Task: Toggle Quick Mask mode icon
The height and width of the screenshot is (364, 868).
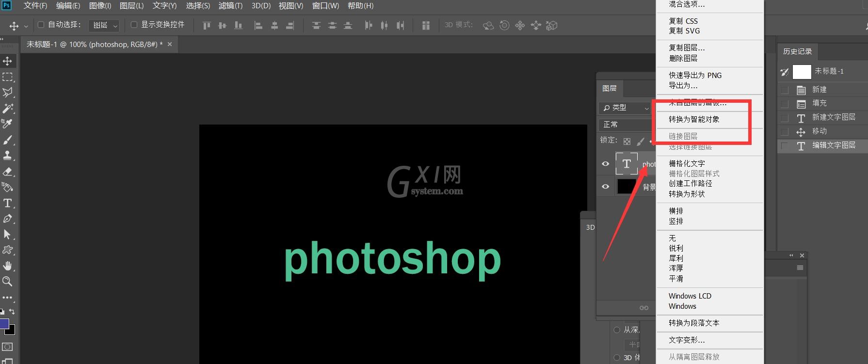Action: [7, 347]
